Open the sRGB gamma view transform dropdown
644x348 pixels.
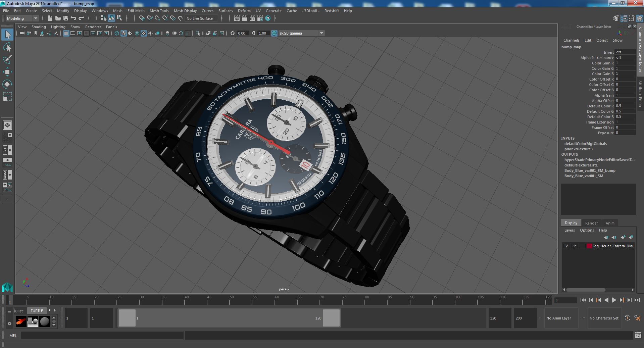tap(301, 33)
